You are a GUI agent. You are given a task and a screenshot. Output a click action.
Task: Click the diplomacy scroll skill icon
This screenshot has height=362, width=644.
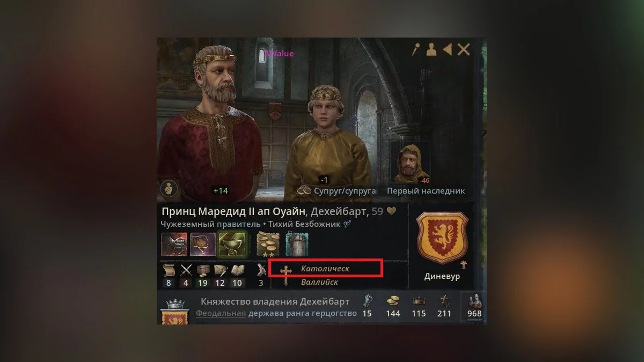169,270
